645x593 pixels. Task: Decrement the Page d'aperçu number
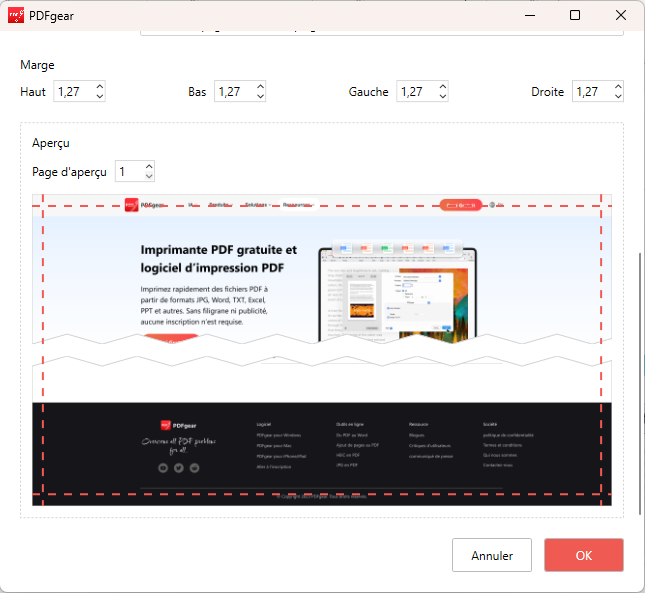[149, 176]
